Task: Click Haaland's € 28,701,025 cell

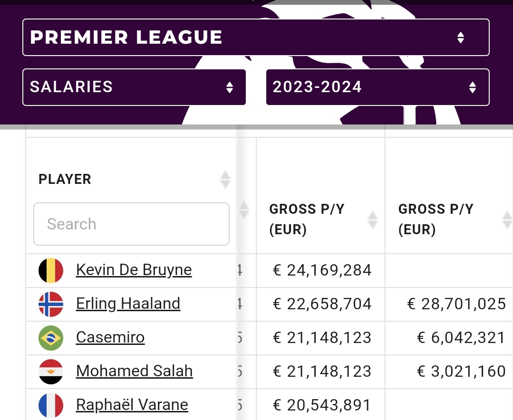Action: tap(456, 304)
